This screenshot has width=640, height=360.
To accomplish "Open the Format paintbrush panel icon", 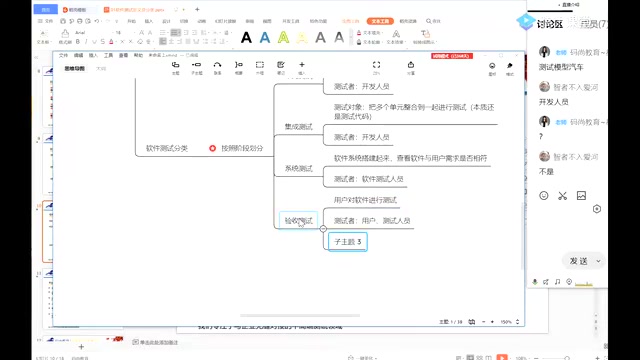I will click(x=510, y=66).
